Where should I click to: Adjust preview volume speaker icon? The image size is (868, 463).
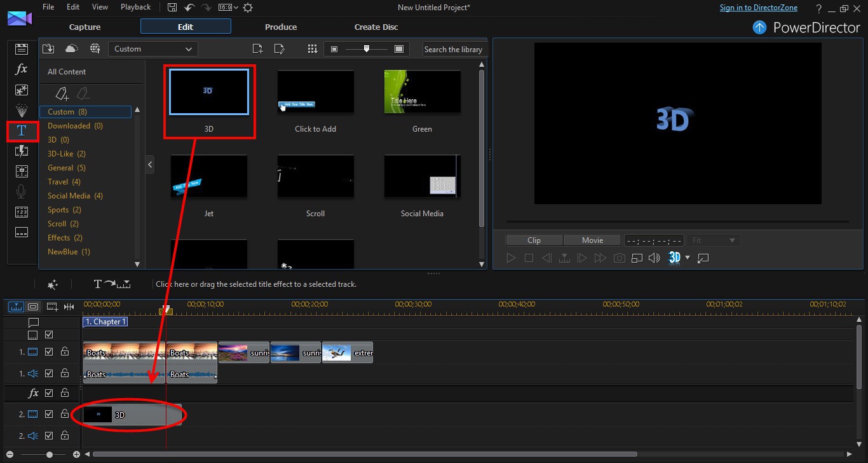pos(654,258)
